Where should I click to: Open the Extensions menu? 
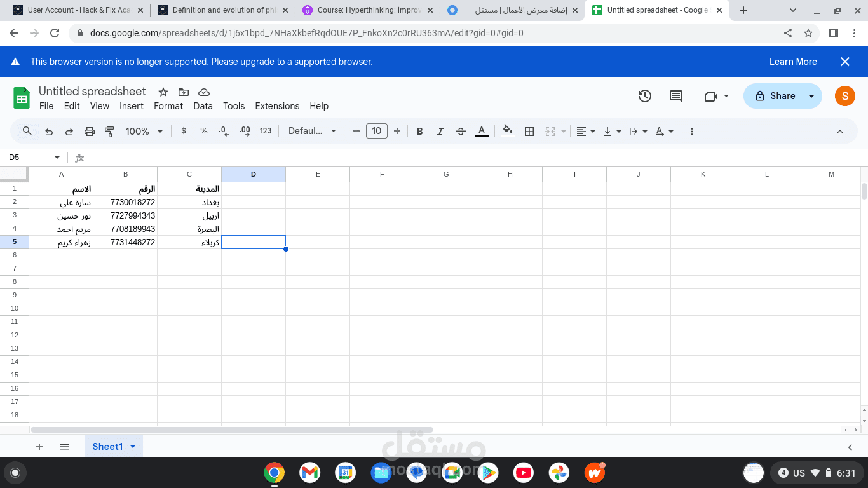pos(277,106)
